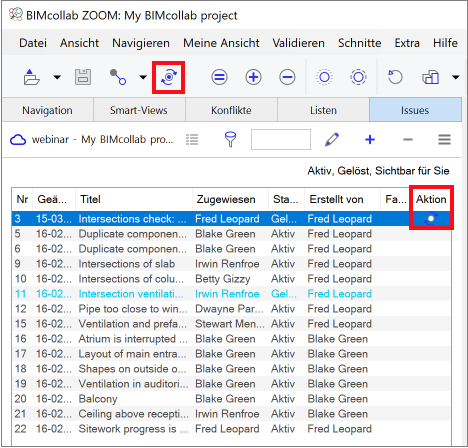Click the minus remove issue icon
Viewport: 468px width, 448px height.
[408, 139]
